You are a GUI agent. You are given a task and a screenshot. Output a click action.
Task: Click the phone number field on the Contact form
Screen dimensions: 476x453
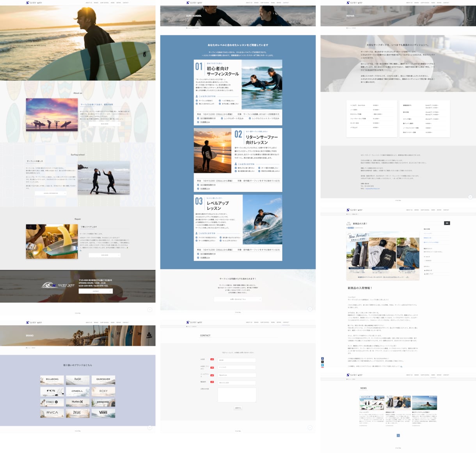pos(237,383)
